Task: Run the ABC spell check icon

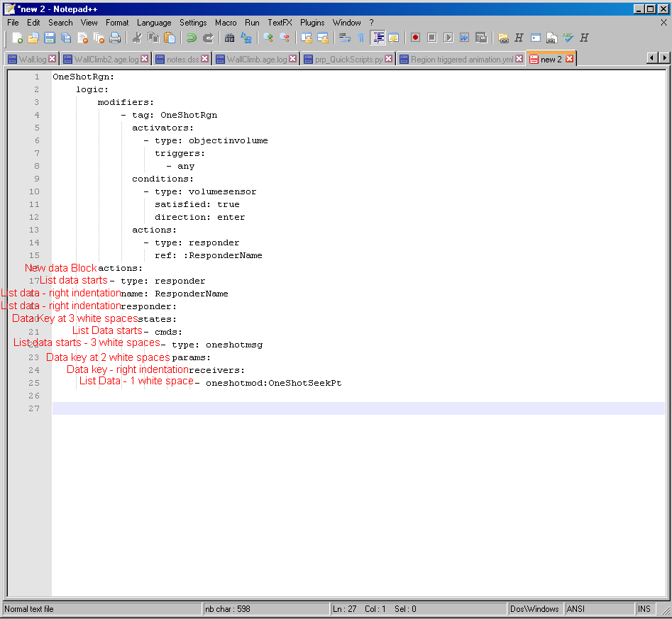Action: tap(568, 38)
